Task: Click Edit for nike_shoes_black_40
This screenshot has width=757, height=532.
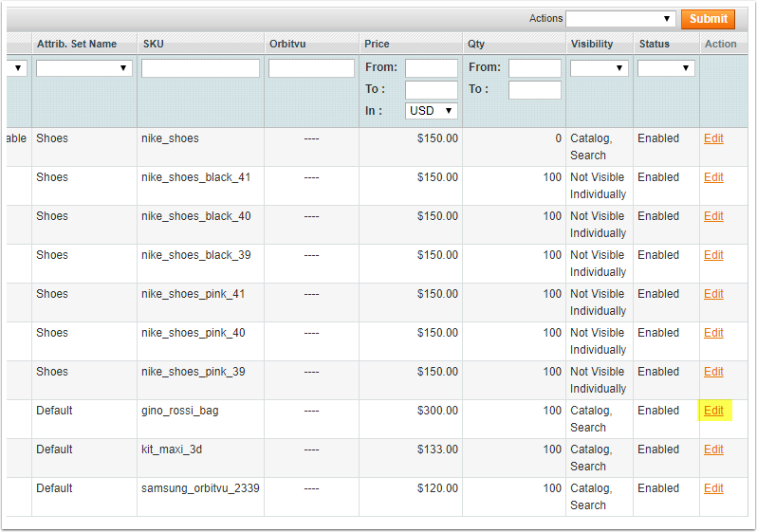Action: [x=713, y=216]
